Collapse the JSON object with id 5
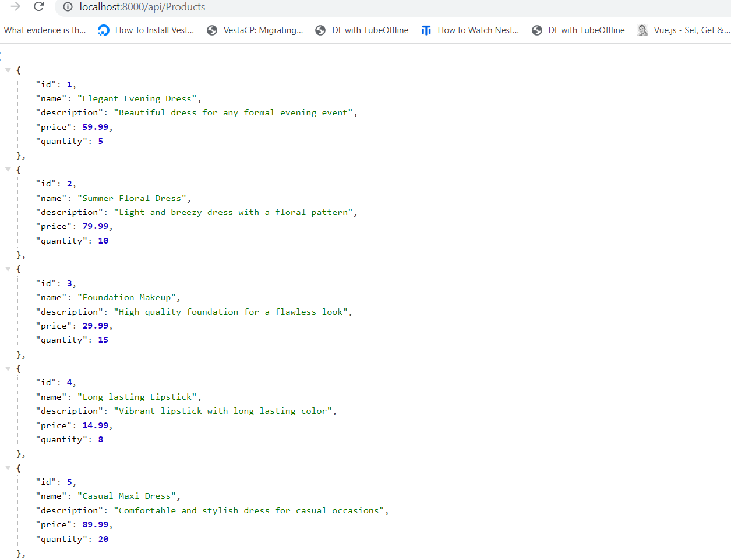 pyautogui.click(x=8, y=468)
